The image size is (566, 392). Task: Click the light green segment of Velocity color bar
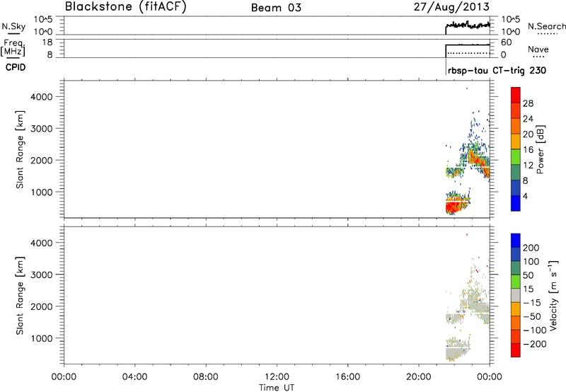516,282
